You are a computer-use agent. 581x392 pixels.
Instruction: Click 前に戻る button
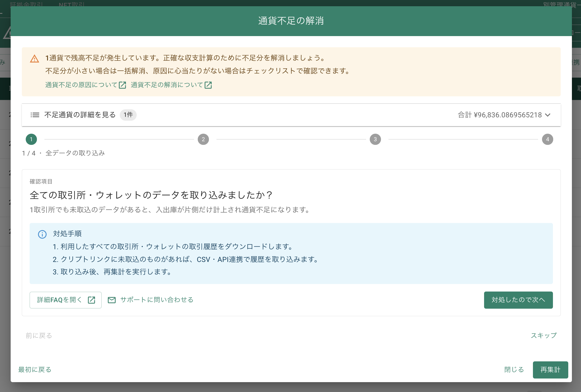pyautogui.click(x=39, y=336)
